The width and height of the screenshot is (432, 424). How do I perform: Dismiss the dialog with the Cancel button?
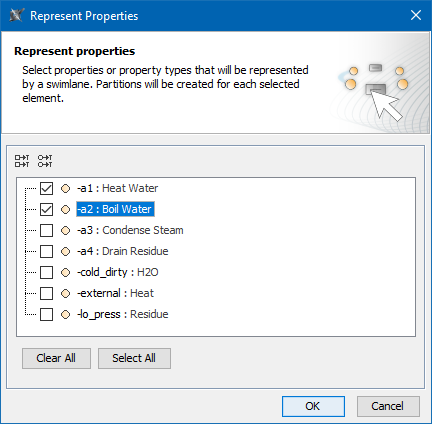388,406
